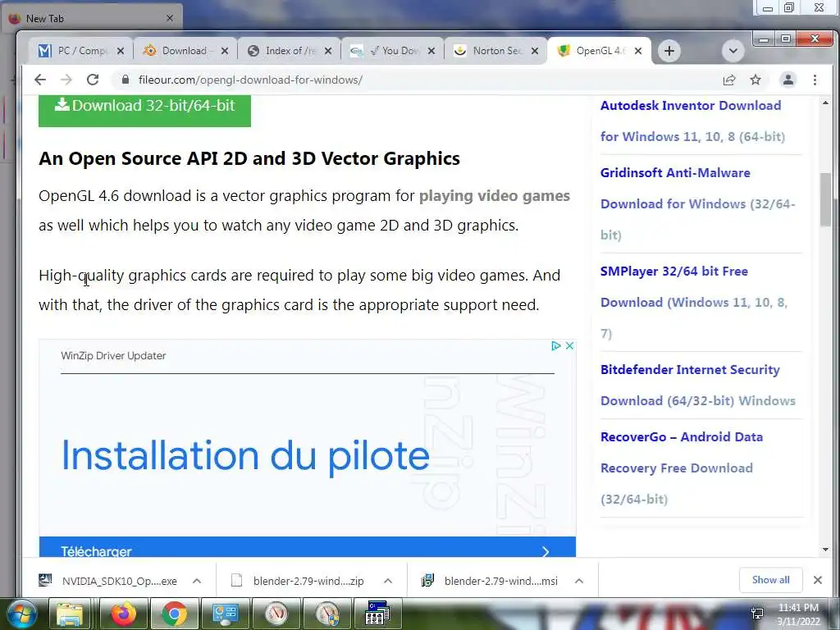
Task: Close the downloads bar
Action: click(818, 580)
